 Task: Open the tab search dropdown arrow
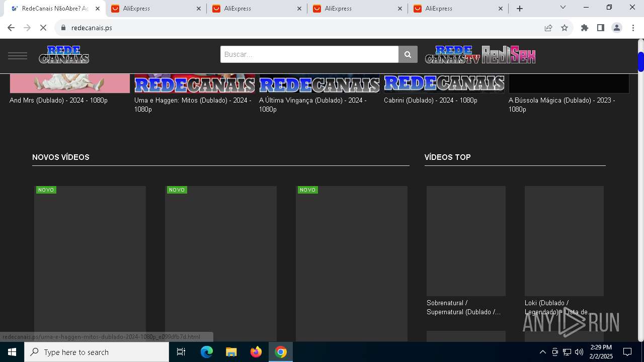[x=563, y=7]
